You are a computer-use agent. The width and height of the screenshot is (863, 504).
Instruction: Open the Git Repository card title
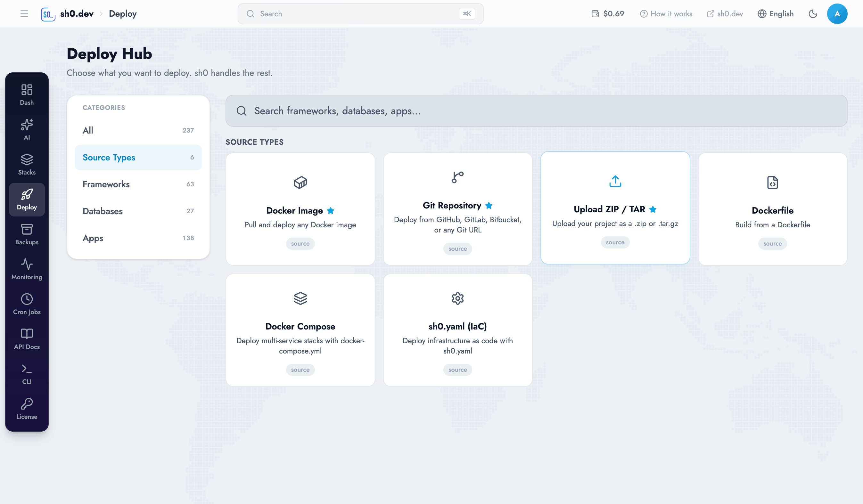(452, 206)
